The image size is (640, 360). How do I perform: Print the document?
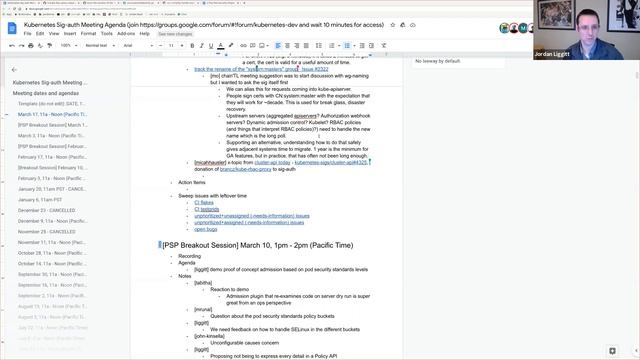[x=31, y=45]
